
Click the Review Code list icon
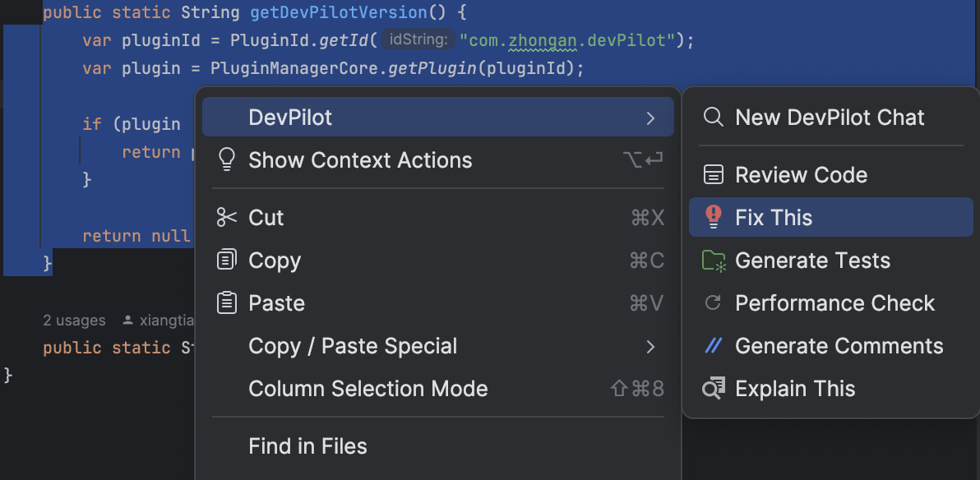(x=714, y=175)
